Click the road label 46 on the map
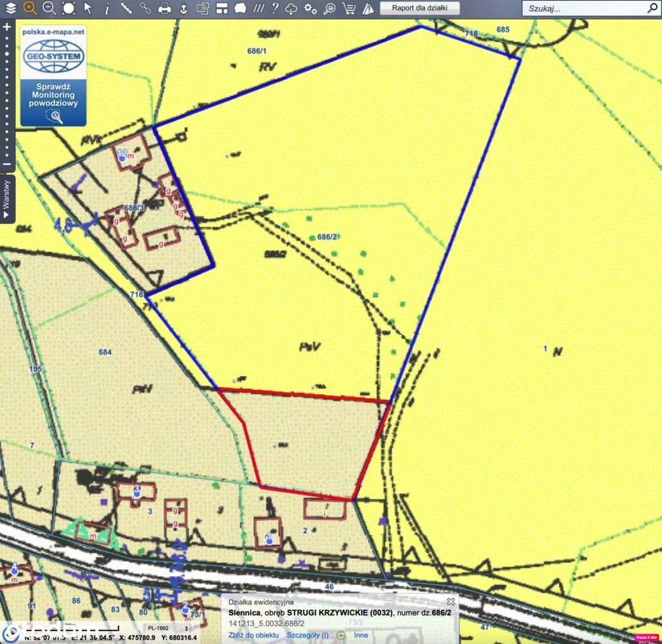 tap(329, 586)
